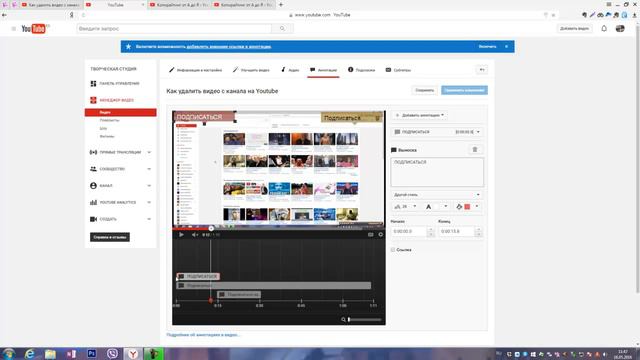Click the back arrow button

coord(482,70)
